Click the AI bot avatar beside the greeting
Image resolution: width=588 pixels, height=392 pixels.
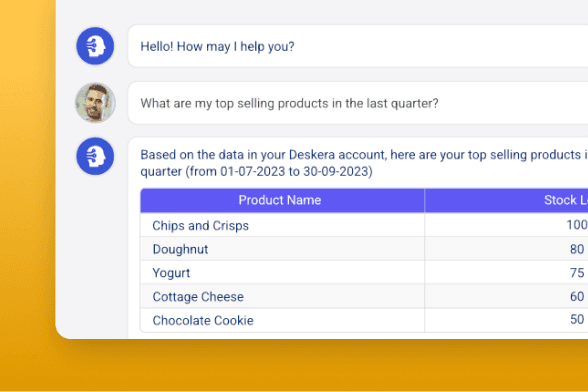click(95, 46)
